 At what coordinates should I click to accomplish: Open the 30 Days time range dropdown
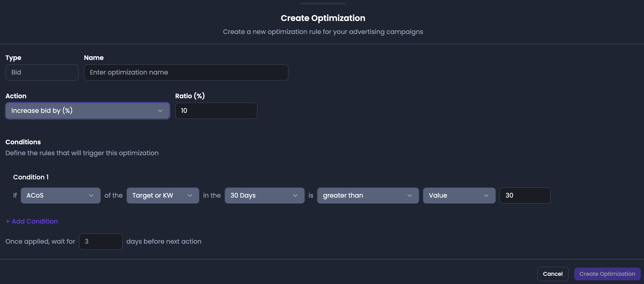264,195
